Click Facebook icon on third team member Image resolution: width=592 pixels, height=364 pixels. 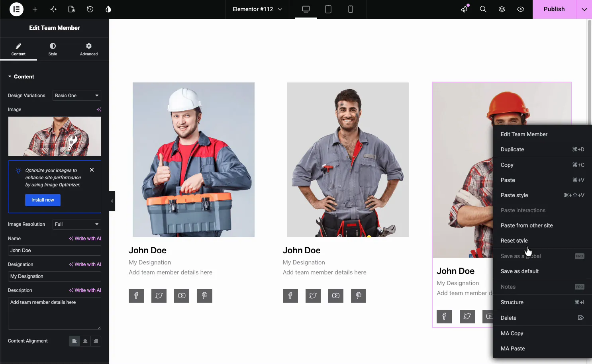pyautogui.click(x=444, y=317)
